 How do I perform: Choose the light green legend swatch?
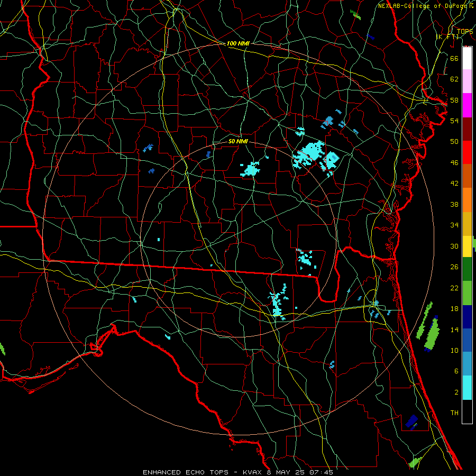(467, 293)
